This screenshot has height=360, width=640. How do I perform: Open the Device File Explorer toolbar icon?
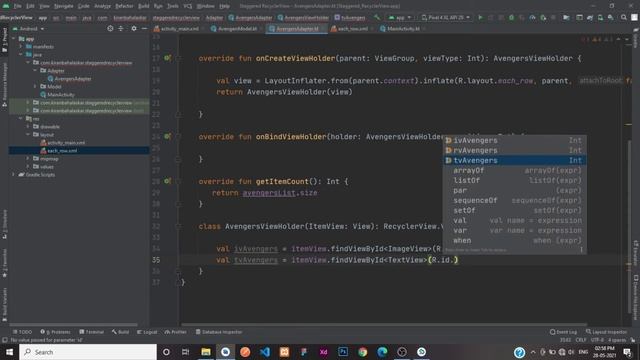(566, 18)
